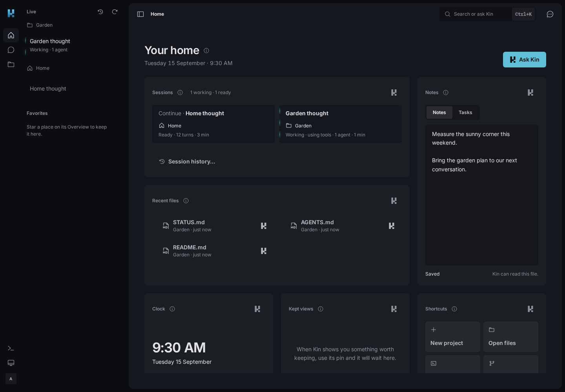This screenshot has width=565, height=392.
Task: Toggle the sidebar panel from the top bar
Action: pyautogui.click(x=140, y=14)
